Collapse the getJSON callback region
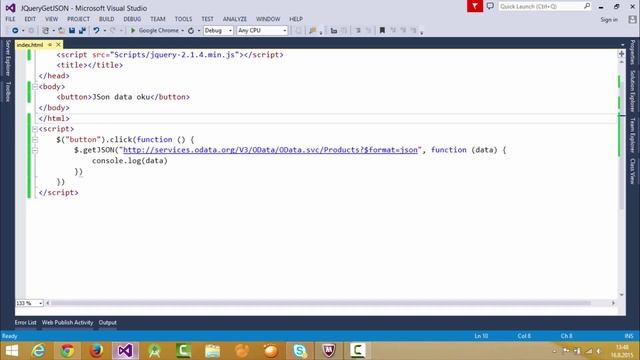The image size is (640, 360). pyautogui.click(x=35, y=150)
